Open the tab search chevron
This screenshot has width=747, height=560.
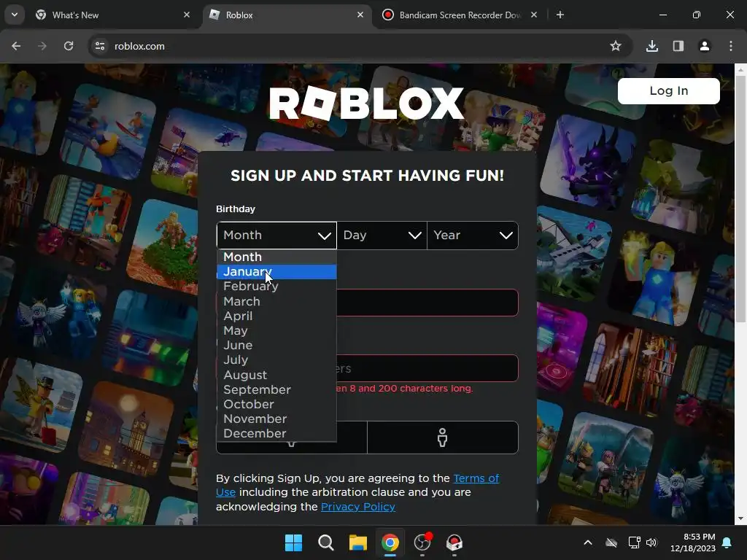(x=15, y=15)
